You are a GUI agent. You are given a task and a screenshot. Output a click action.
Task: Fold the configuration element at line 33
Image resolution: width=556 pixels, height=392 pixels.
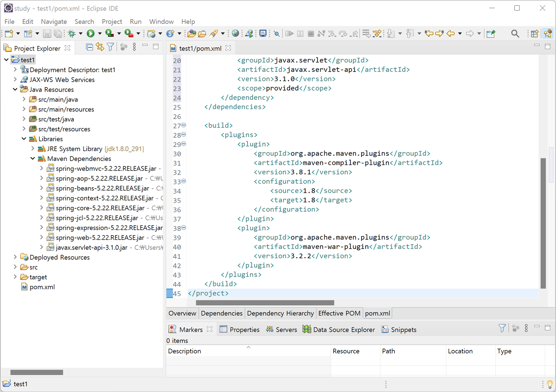point(184,181)
